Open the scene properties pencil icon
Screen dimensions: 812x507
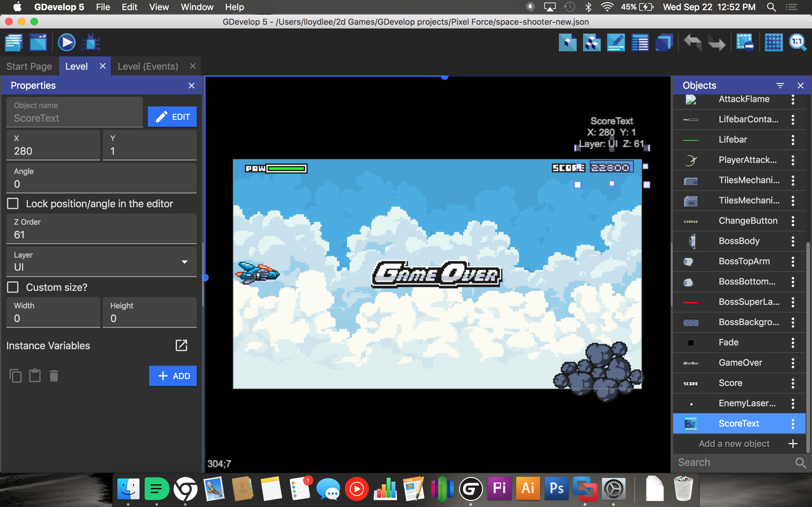point(616,42)
